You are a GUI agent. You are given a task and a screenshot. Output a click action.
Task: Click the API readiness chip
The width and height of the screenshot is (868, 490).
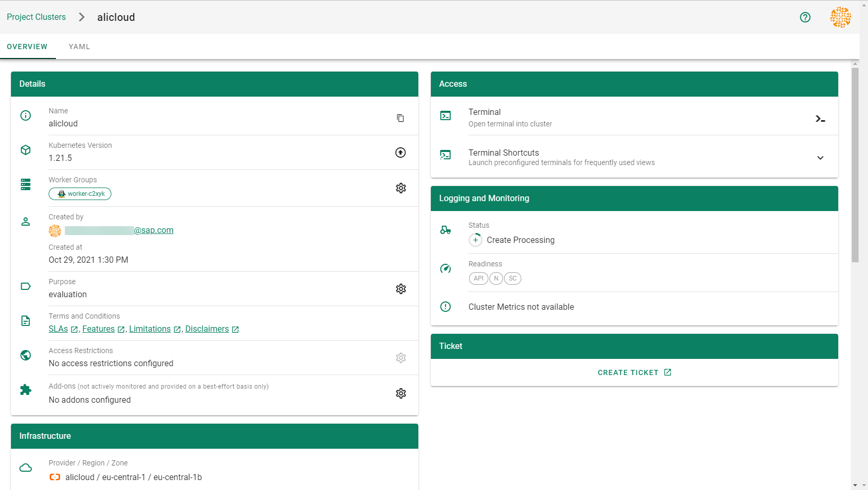tap(478, 278)
